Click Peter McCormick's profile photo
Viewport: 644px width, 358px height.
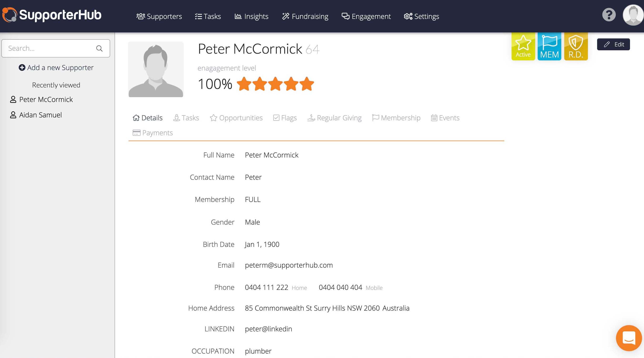pyautogui.click(x=156, y=69)
